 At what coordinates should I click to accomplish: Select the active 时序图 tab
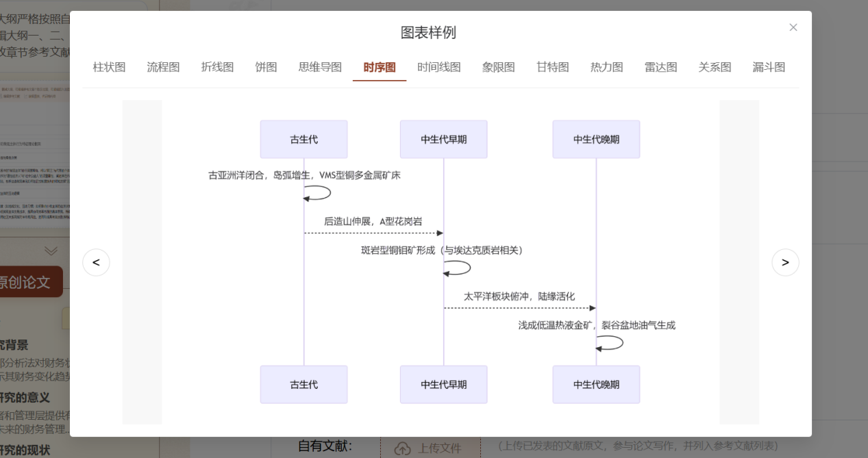pyautogui.click(x=380, y=67)
